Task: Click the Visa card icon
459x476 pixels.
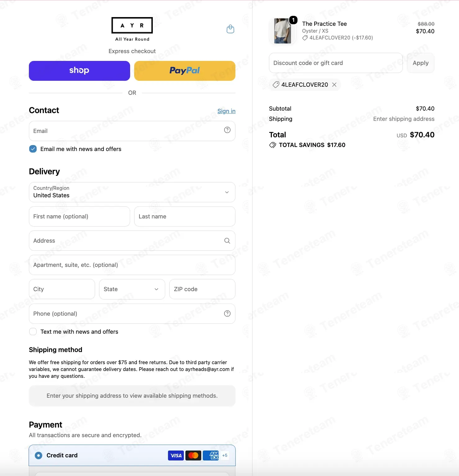Action: [x=176, y=455]
